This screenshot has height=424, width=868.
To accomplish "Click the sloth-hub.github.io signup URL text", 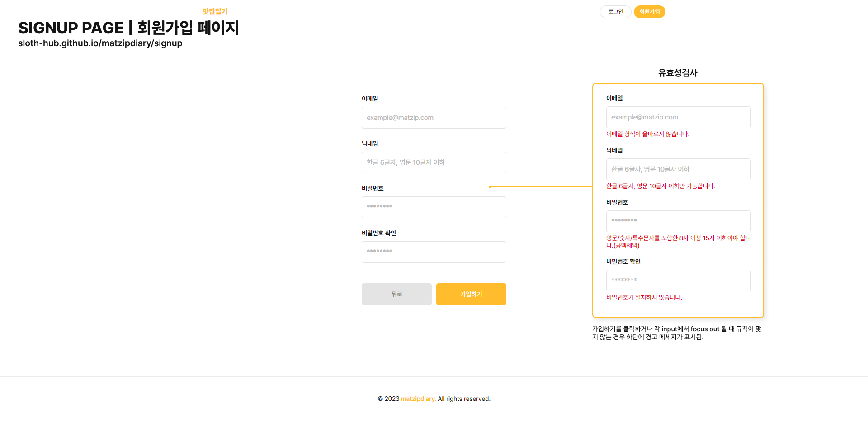I will [x=100, y=43].
